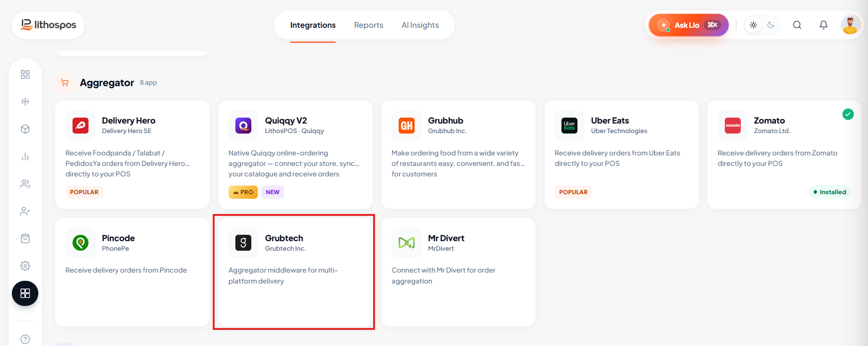Click the POPULAR badge on Uber Eats

coord(573,192)
